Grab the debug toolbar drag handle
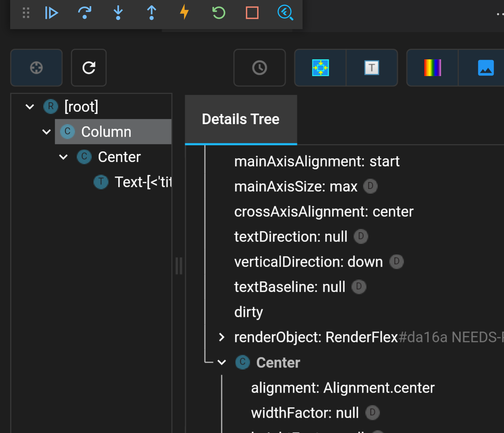Screen dimensions: 504x433 [26, 13]
